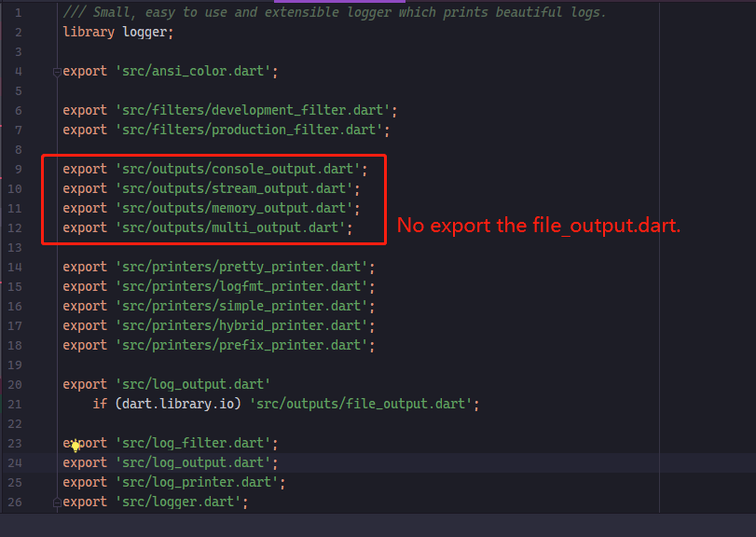Click the 'src/printers/pretty_printer.dart' path

click(241, 267)
